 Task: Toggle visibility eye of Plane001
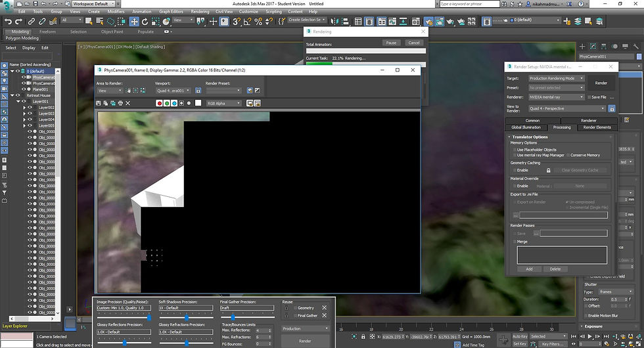[x=24, y=89]
